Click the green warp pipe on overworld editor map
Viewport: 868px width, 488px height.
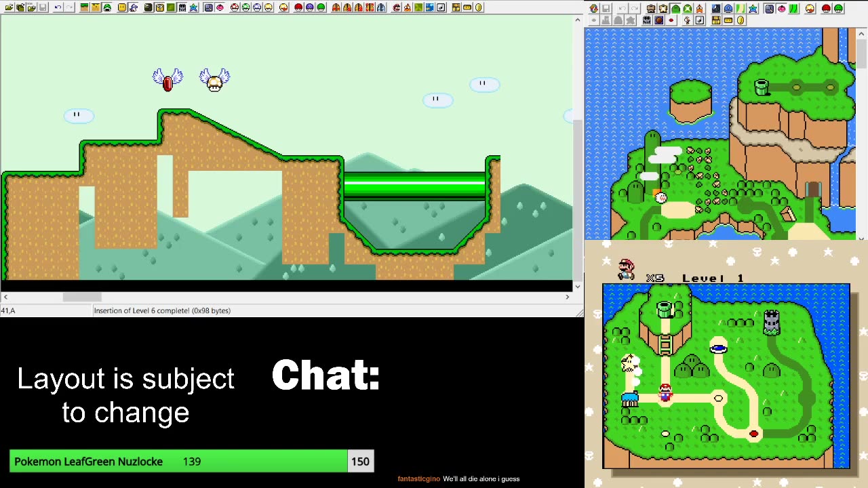pyautogui.click(x=762, y=87)
